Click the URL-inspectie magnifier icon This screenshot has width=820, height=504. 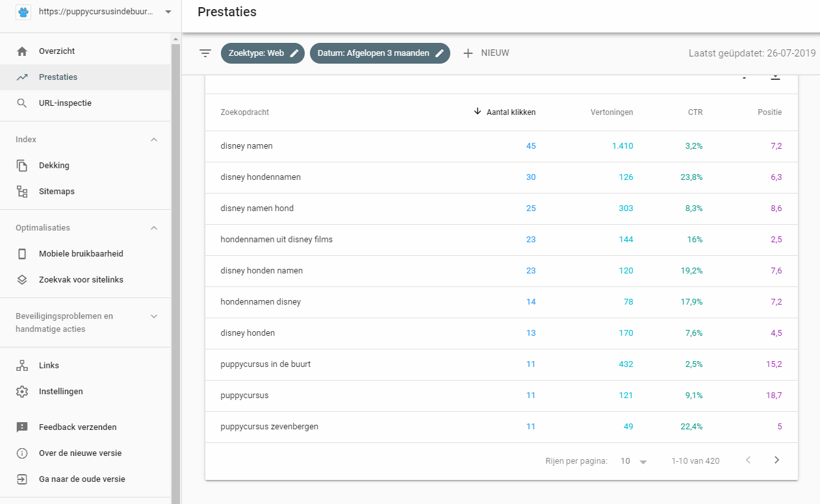coord(22,103)
